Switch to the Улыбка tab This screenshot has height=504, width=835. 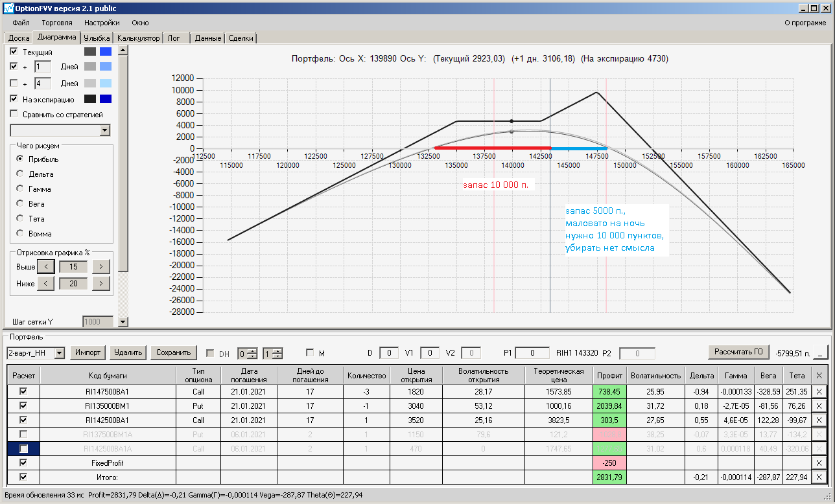97,38
